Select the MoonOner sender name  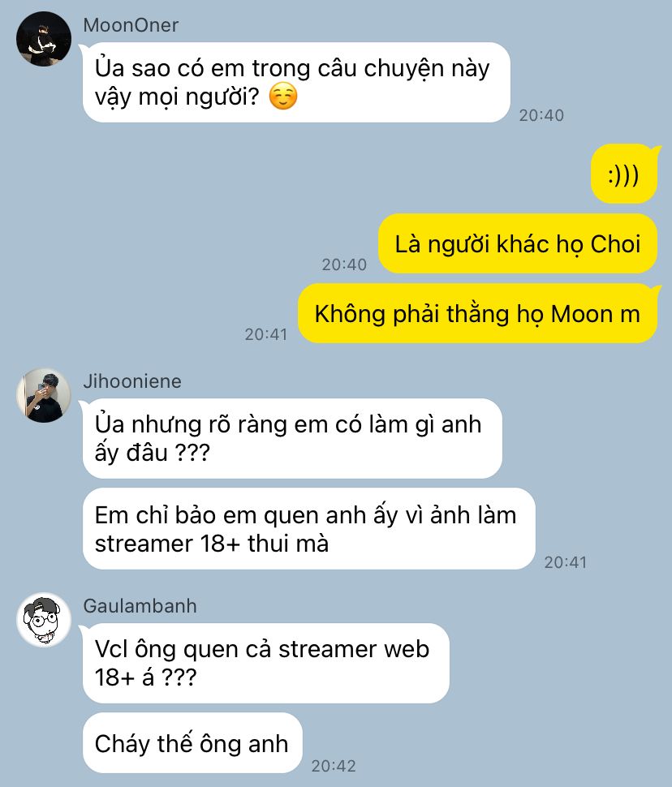(x=131, y=25)
